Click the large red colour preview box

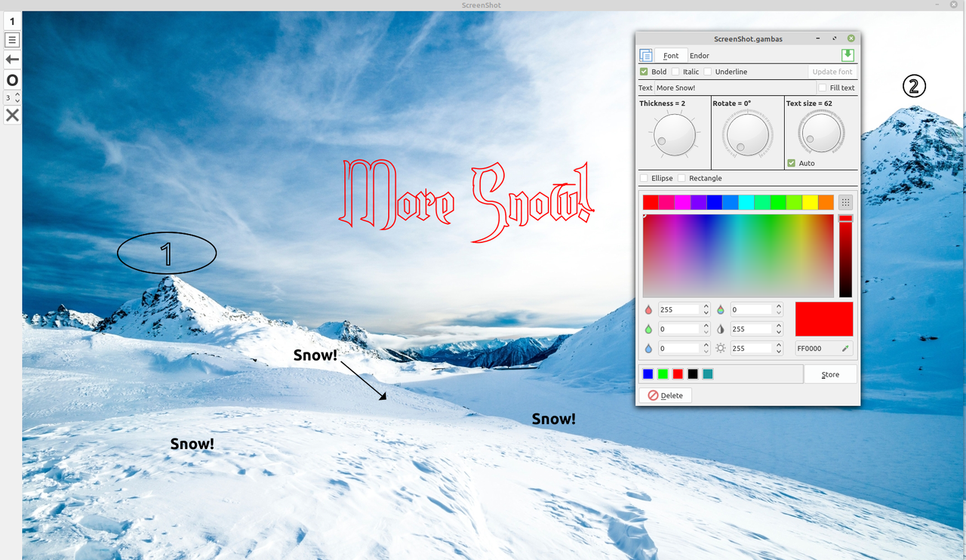pos(824,319)
